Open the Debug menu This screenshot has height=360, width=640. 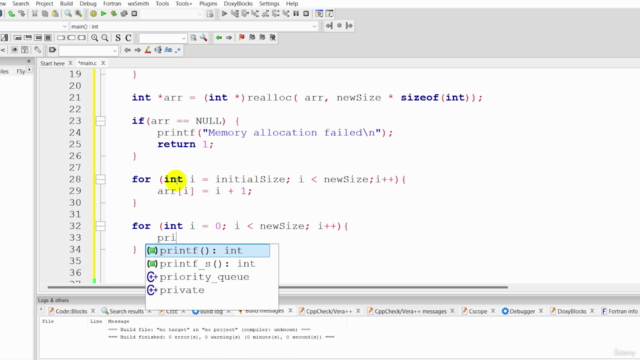88,4
